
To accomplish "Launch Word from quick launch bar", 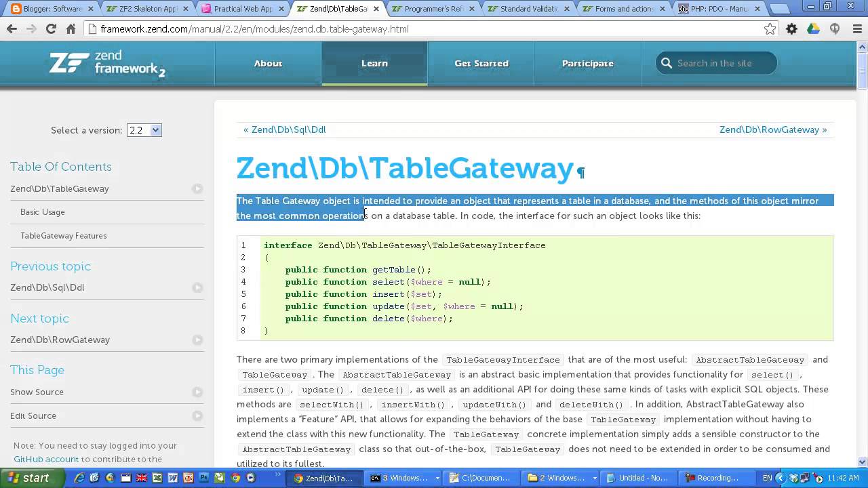I will pos(173,478).
